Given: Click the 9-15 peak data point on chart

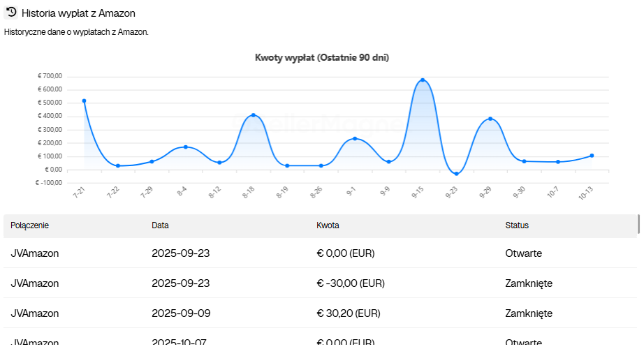Looking at the screenshot, I should click(x=423, y=80).
